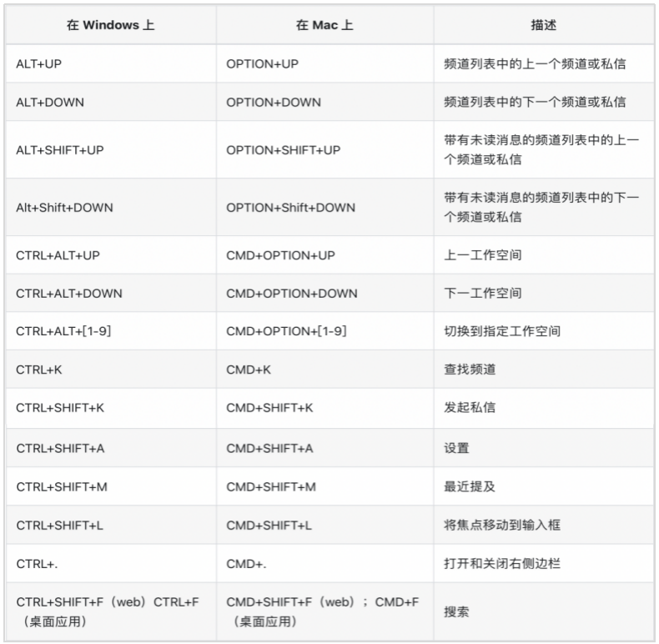Image resolution: width=659 pixels, height=644 pixels.
Task: Select the 'CTRL+SHIFT+L' cell
Action: pos(111,525)
